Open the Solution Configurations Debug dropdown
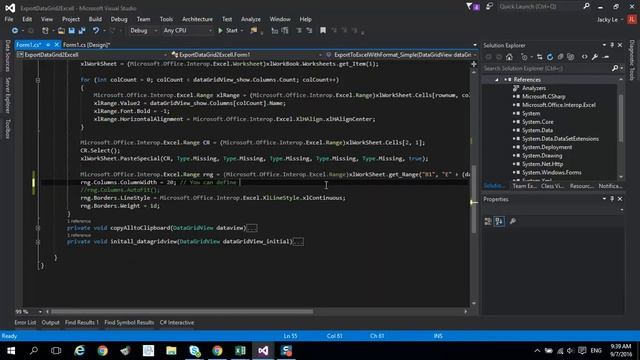This screenshot has width=640, height=360. coord(143,31)
